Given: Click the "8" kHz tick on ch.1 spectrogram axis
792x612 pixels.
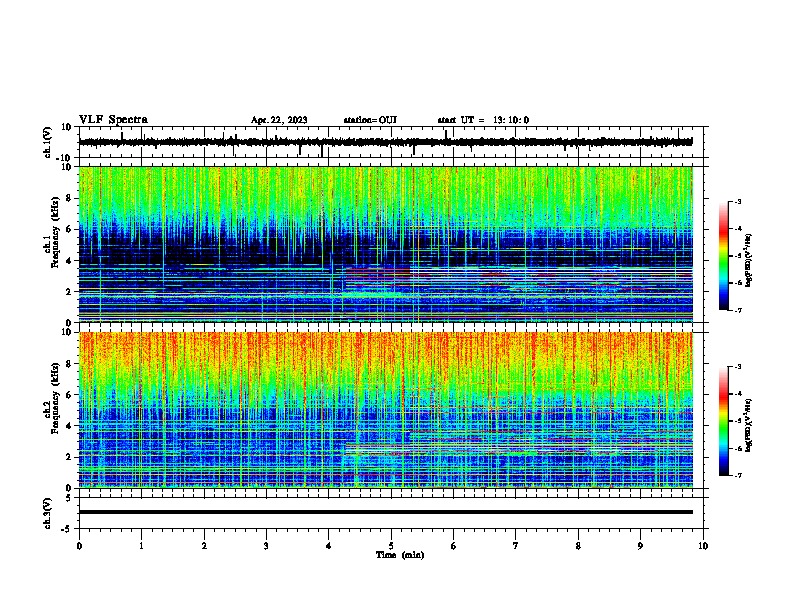Looking at the screenshot, I should coord(69,198).
